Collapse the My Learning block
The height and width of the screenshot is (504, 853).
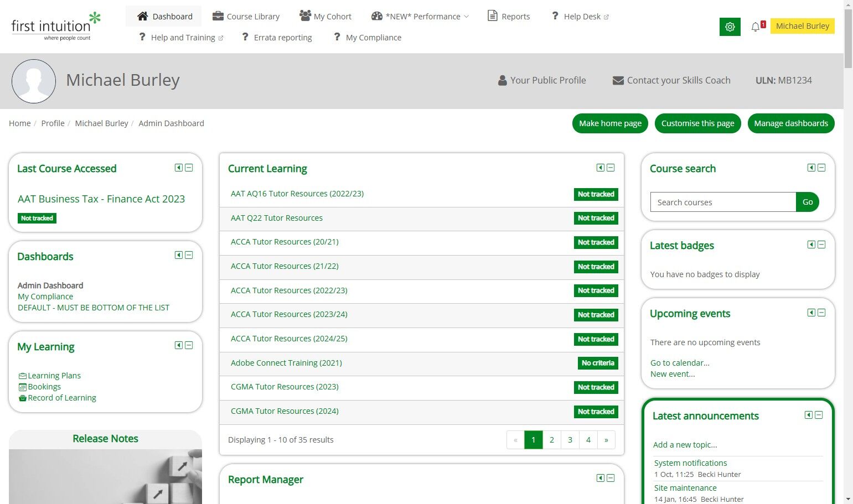[189, 345]
